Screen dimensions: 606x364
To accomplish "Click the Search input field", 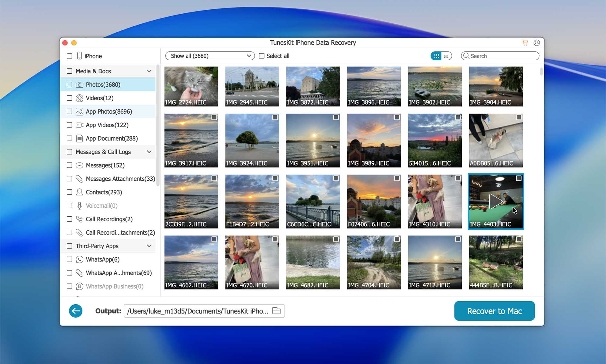I will 503,56.
